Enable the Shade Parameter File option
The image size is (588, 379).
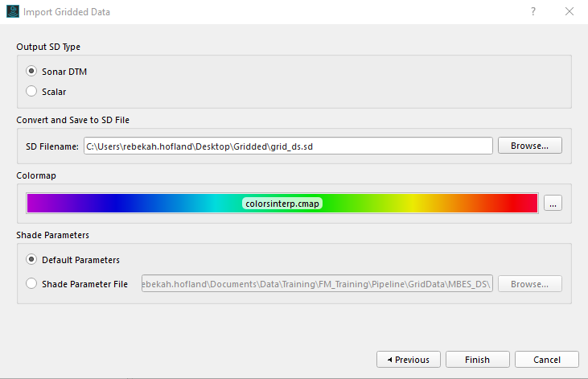[x=31, y=283]
